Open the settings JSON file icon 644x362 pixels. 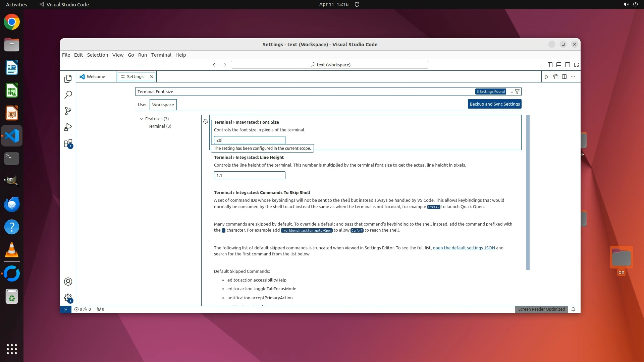point(555,77)
